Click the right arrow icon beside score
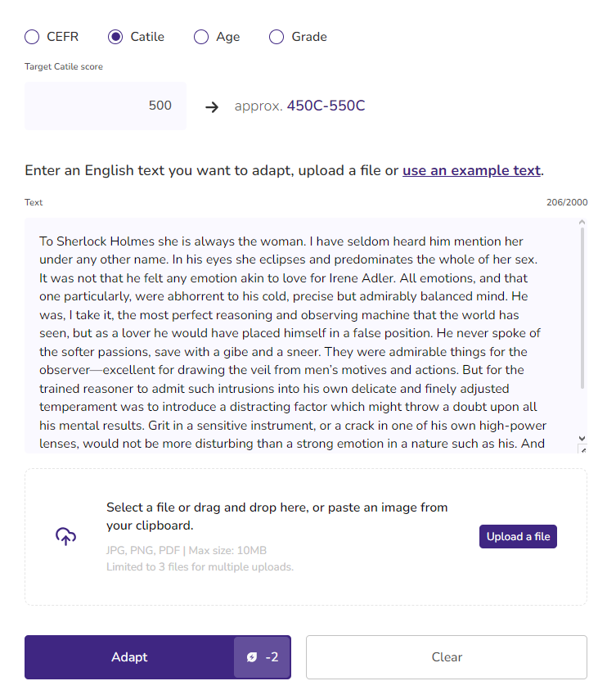616x699 pixels. 212,106
